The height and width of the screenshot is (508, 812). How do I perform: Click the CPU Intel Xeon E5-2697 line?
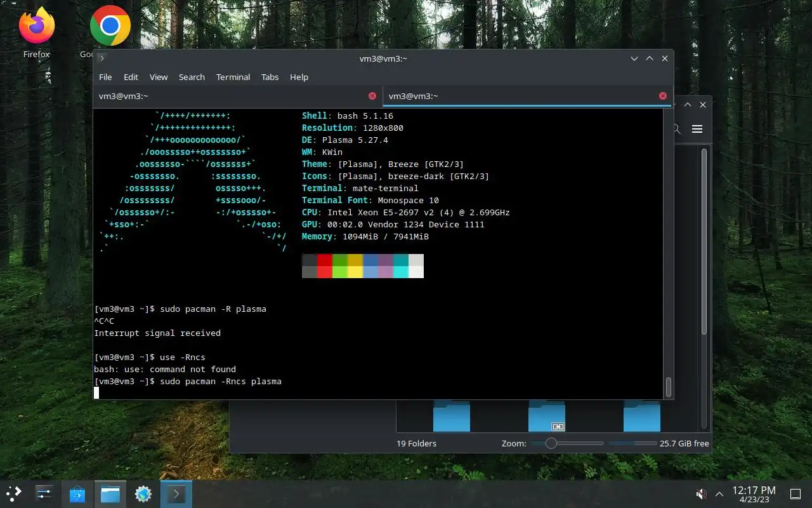[406, 212]
